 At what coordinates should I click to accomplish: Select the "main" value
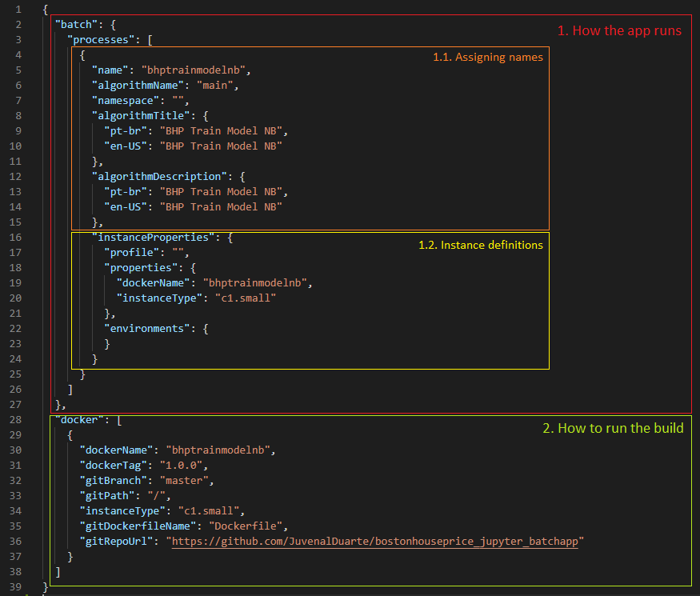(x=214, y=86)
